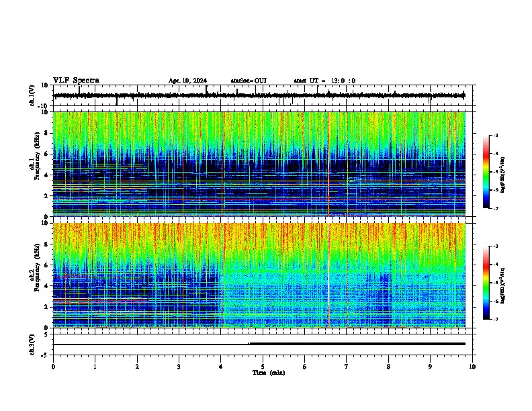532x411 pixels.
Task: Click the ch.1(V) waveform axis label
Action: coord(32,95)
